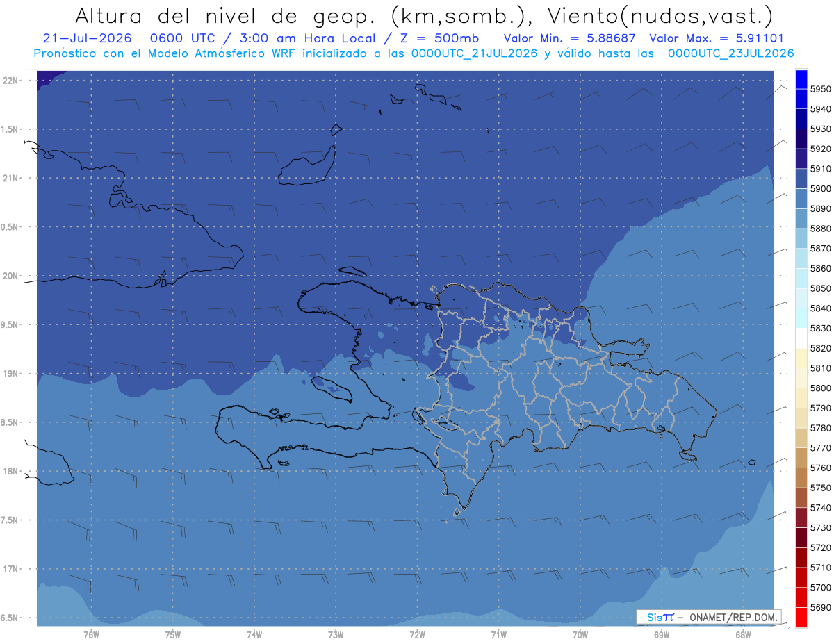
Task: Click the 5920 colorbar label
Action: pyautogui.click(x=821, y=149)
